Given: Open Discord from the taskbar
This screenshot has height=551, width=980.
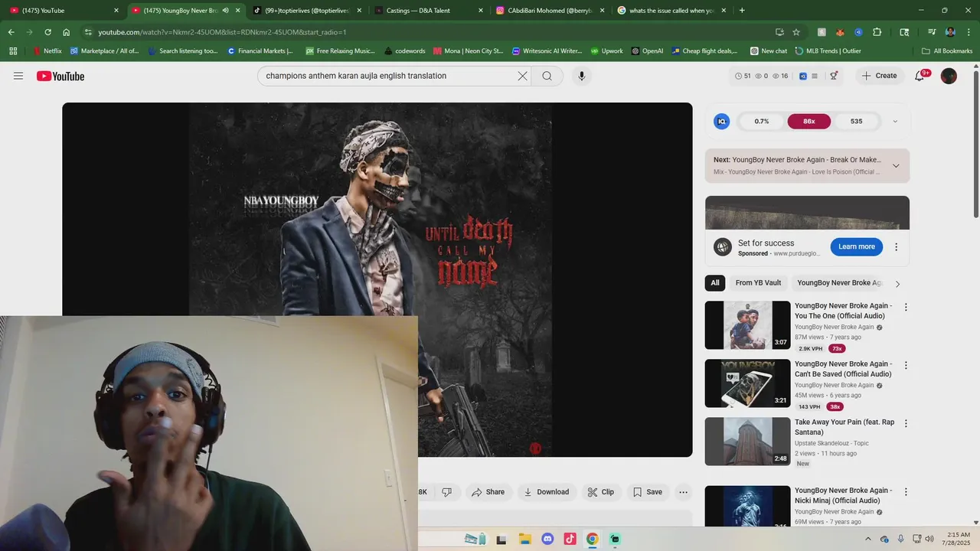Looking at the screenshot, I should pyautogui.click(x=547, y=539).
